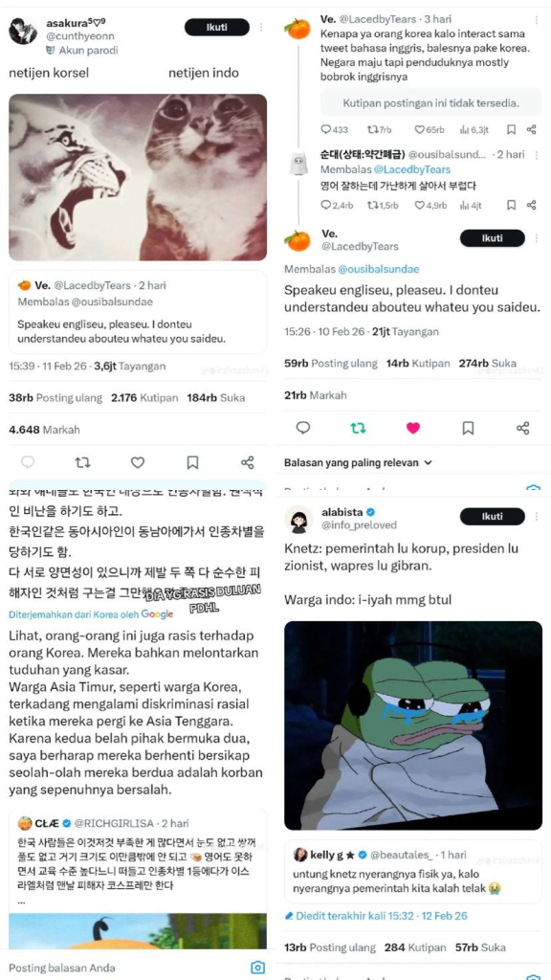Unlike the pink heart on Ve.'s tweet
Screen dimensions: 551x980
(x=413, y=428)
